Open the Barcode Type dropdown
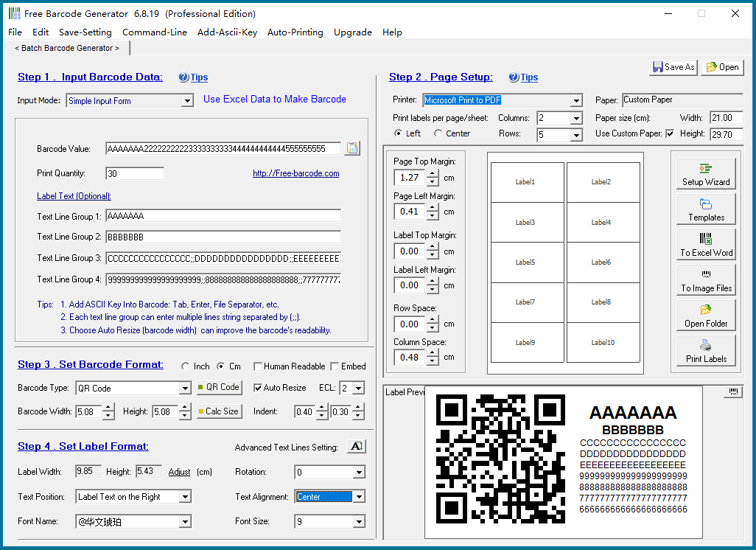The image size is (756, 550). click(x=185, y=389)
